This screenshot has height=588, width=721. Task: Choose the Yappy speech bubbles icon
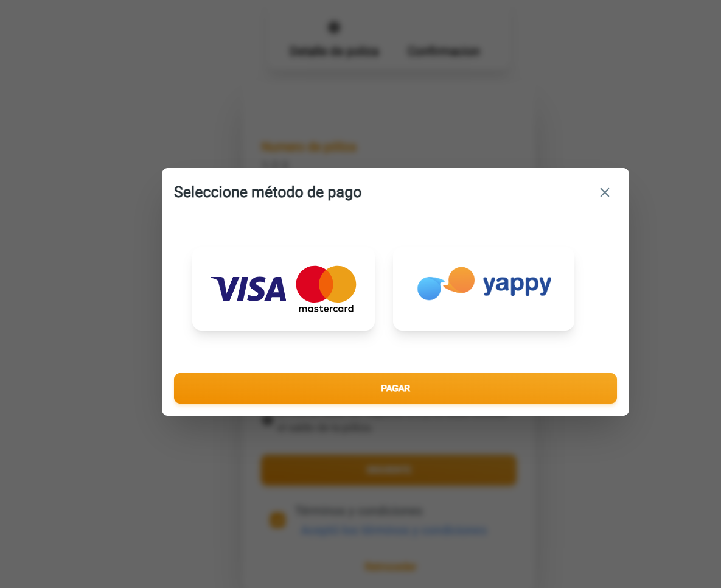click(445, 284)
